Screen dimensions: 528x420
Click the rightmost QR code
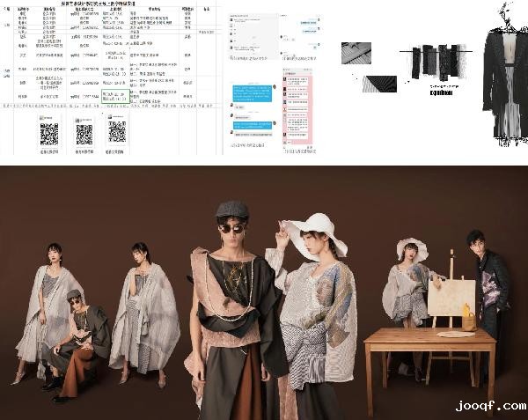coord(117,132)
